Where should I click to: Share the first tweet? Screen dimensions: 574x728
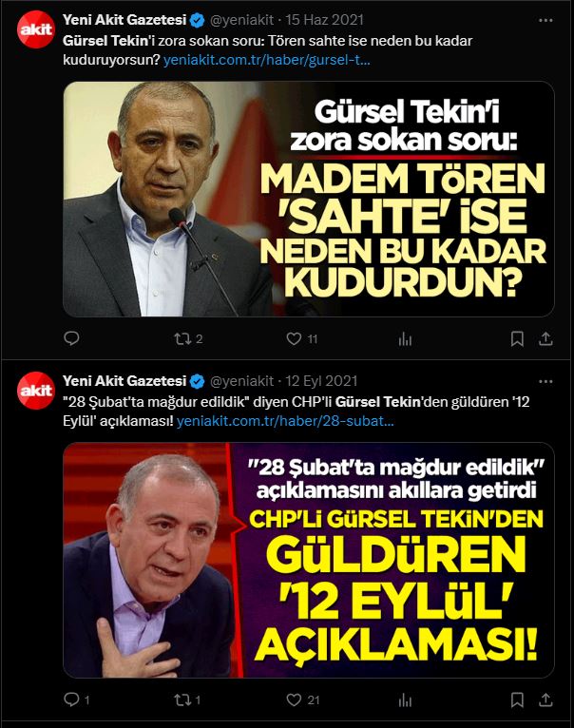(545, 339)
